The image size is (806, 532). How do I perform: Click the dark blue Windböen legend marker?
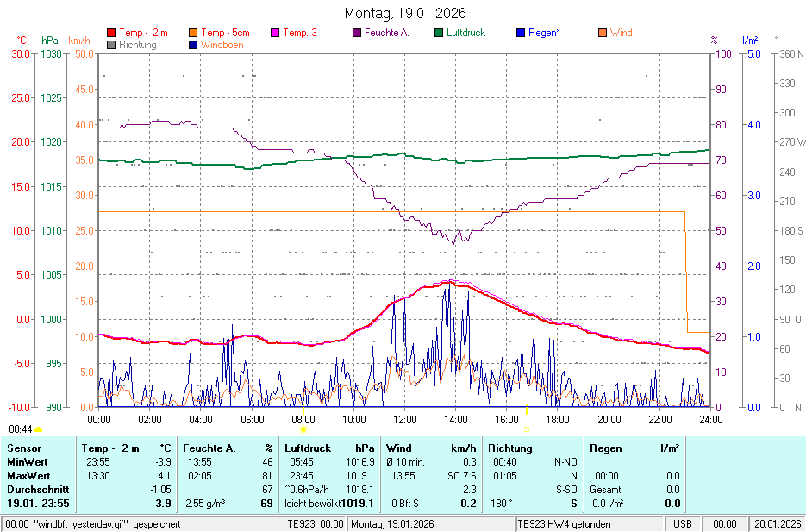[x=193, y=44]
